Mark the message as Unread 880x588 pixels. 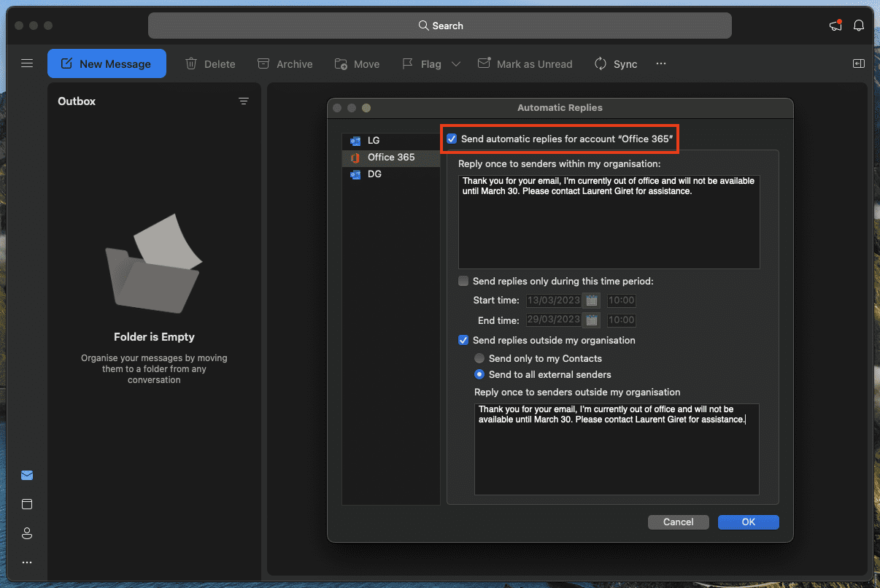coord(525,64)
